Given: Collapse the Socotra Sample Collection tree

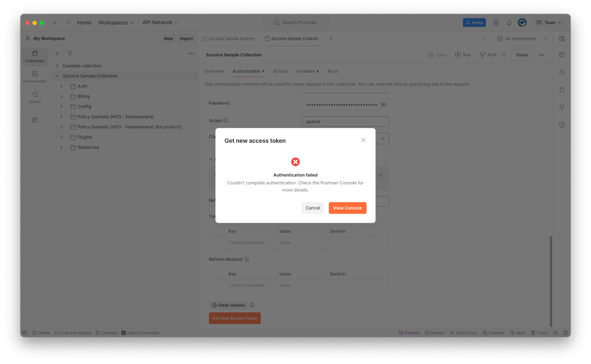Looking at the screenshot, I should coord(57,76).
